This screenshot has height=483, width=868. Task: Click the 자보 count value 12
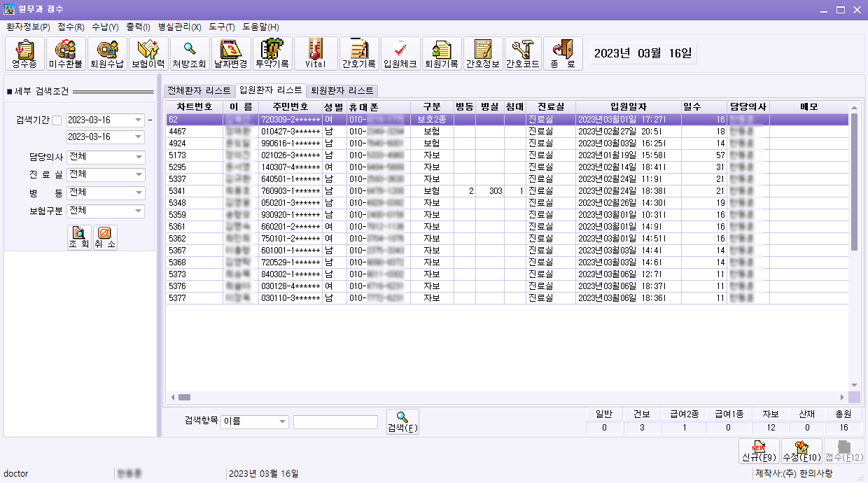770,428
